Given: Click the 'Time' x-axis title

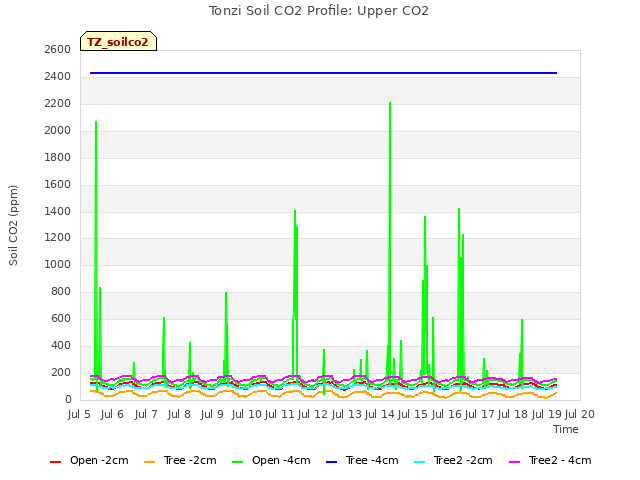Looking at the screenshot, I should coord(566,429).
